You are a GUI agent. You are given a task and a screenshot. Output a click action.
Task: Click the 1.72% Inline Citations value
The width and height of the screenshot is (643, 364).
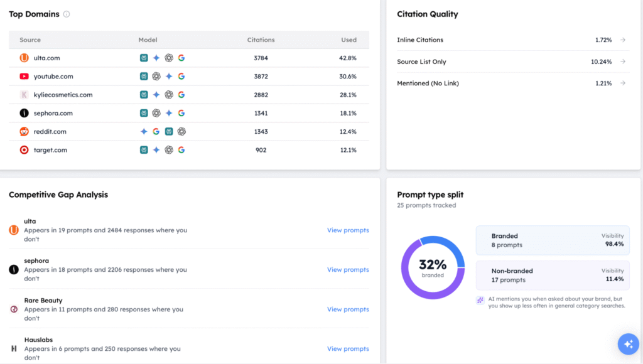603,40
